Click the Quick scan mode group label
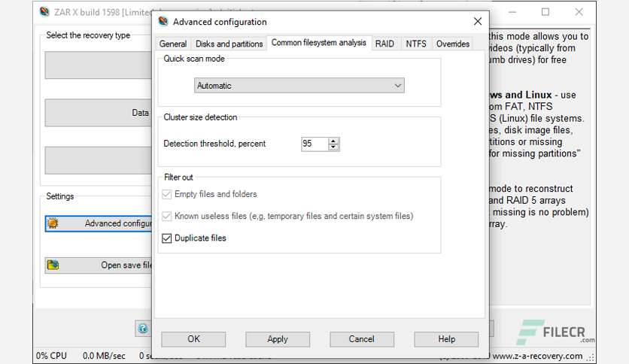629x364 pixels. tap(194, 59)
